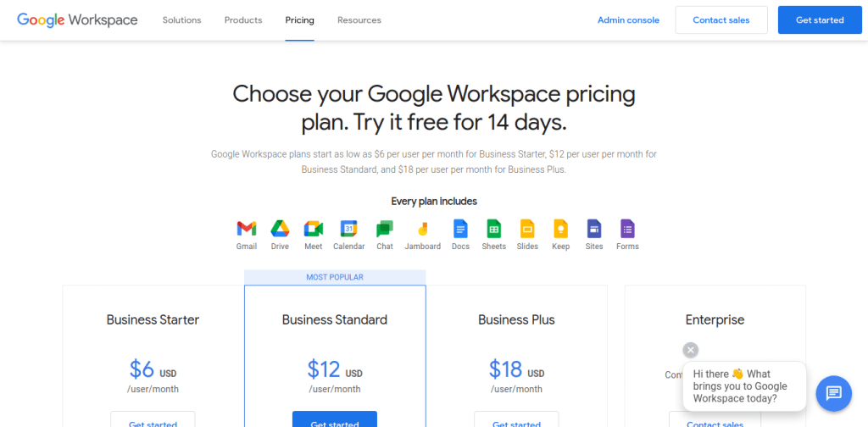Go to the Admin console

(628, 20)
